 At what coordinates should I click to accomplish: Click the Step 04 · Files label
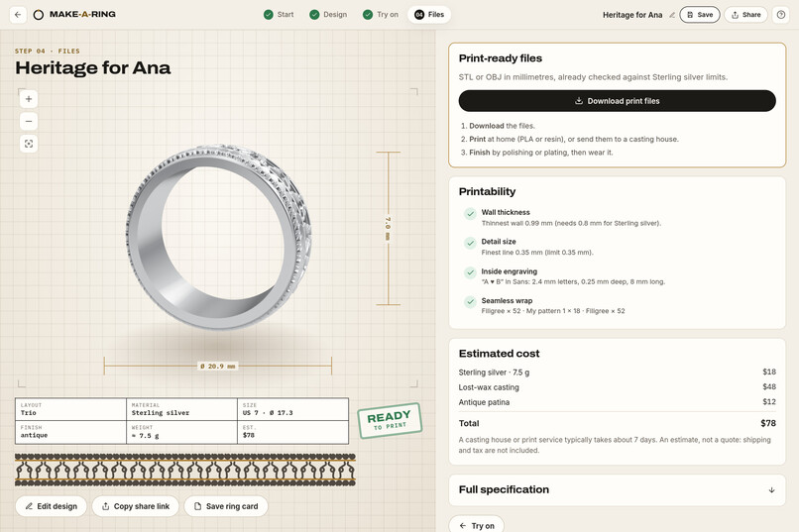48,51
